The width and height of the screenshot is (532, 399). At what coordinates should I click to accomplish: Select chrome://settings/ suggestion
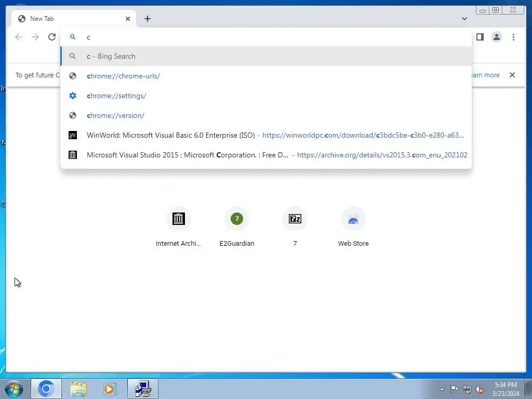click(x=266, y=96)
